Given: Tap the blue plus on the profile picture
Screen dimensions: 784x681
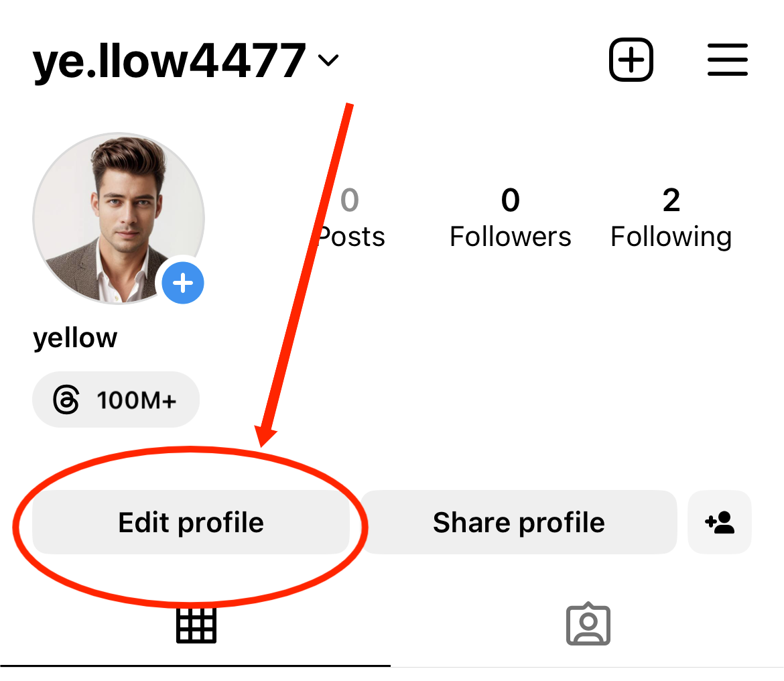Looking at the screenshot, I should [182, 283].
